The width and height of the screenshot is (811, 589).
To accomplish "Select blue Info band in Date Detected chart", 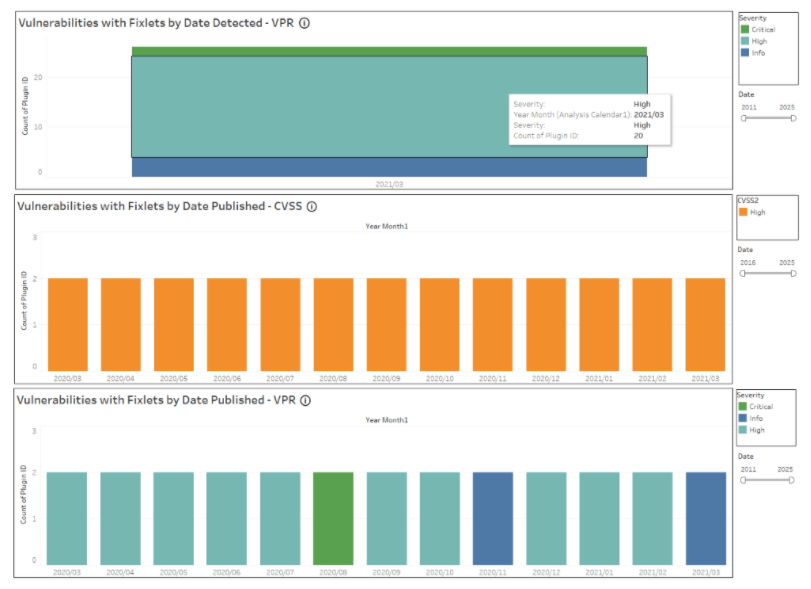I will 389,167.
